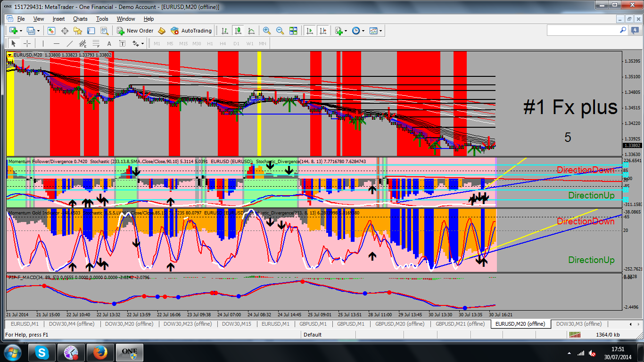Viewport: 644px width, 362px height.
Task: Open the chart window system menu icon
Action: pos(9,19)
